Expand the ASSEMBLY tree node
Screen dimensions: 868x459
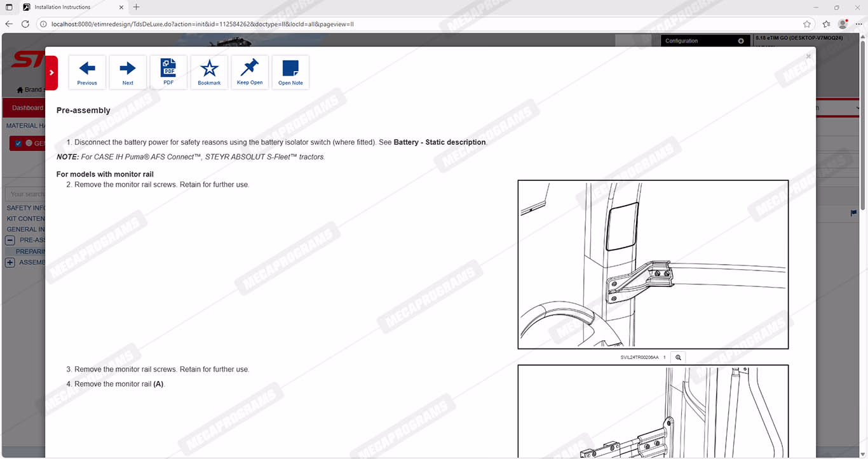(10, 262)
